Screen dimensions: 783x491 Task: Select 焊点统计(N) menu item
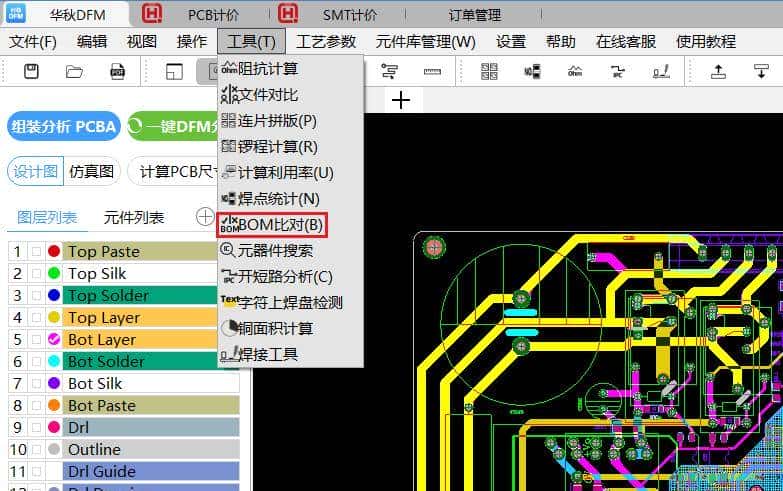click(x=290, y=198)
